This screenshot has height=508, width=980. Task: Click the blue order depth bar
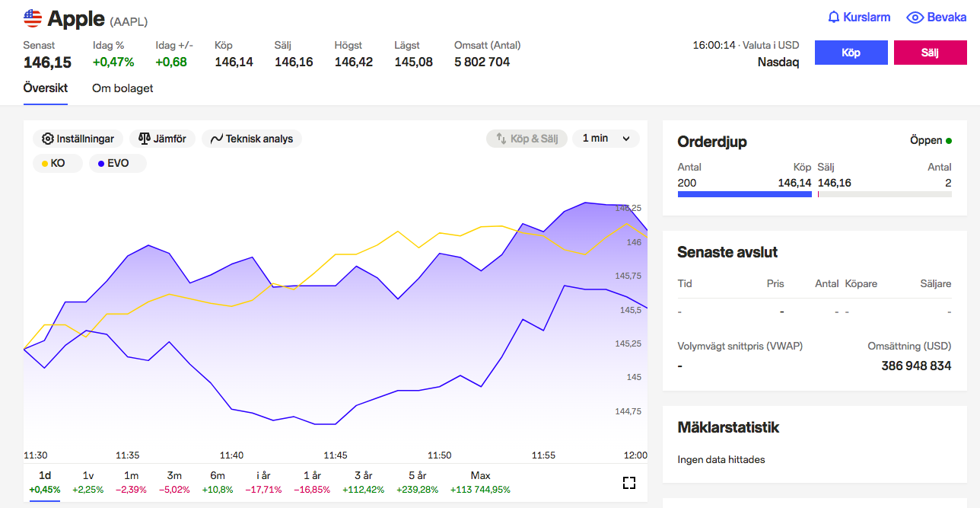point(744,194)
